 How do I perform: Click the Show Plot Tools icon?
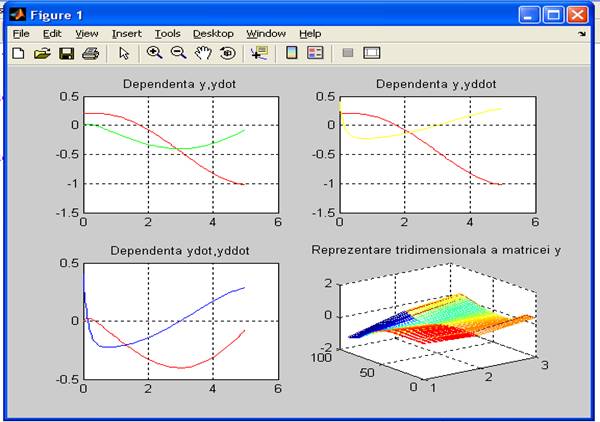(x=372, y=52)
